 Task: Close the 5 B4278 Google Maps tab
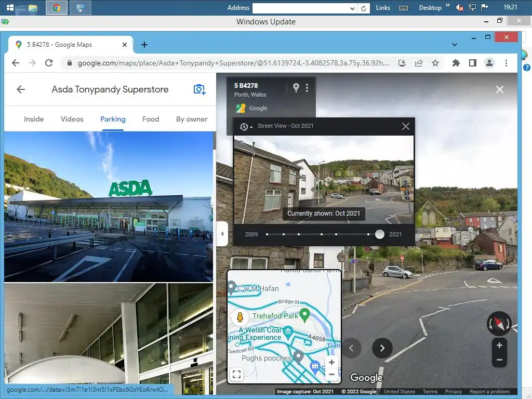(x=125, y=45)
